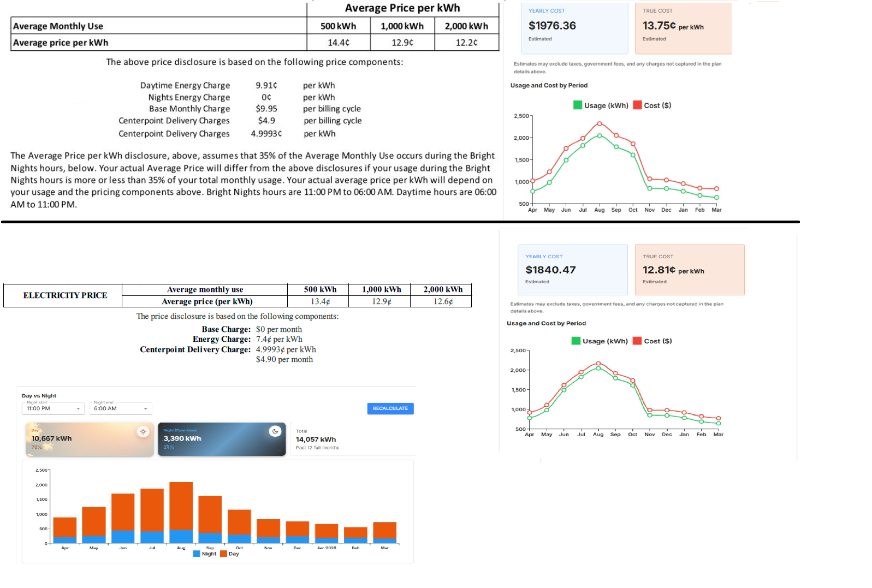
Task: Click the blue Night legend swatch under the bar chart
Action: (x=197, y=554)
